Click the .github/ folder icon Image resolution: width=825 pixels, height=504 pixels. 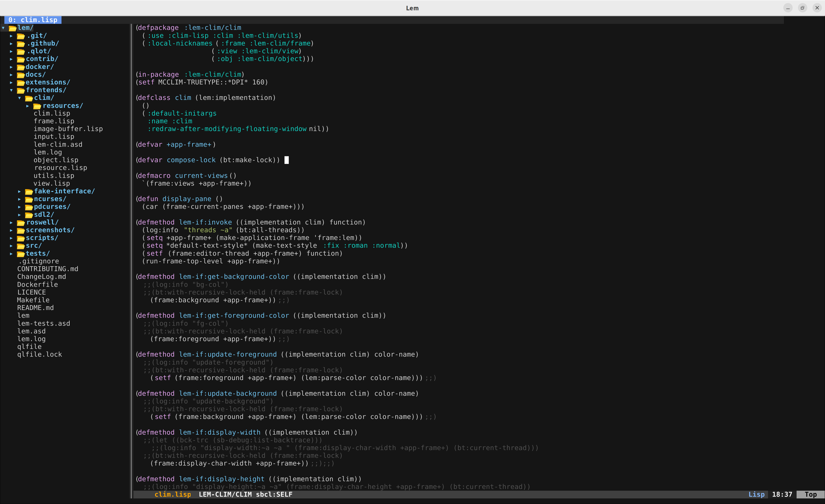(x=21, y=44)
